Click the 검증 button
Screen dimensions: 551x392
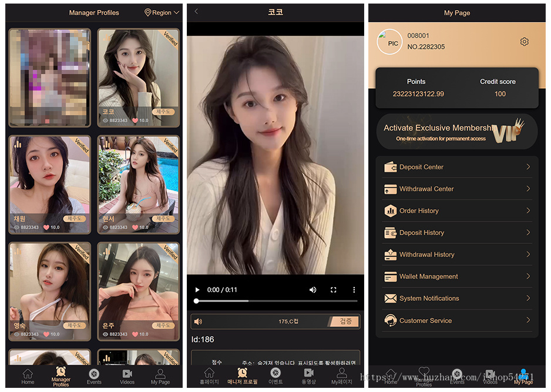coord(345,321)
